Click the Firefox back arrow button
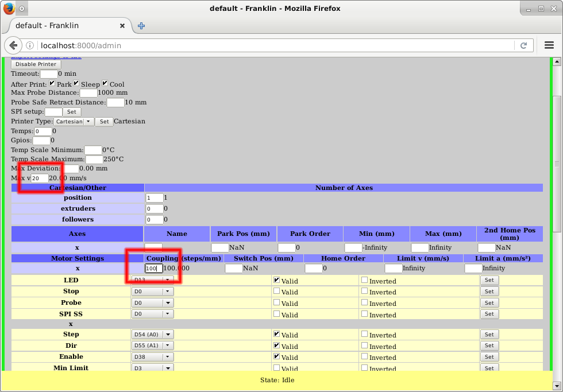The image size is (563, 392). (x=14, y=45)
